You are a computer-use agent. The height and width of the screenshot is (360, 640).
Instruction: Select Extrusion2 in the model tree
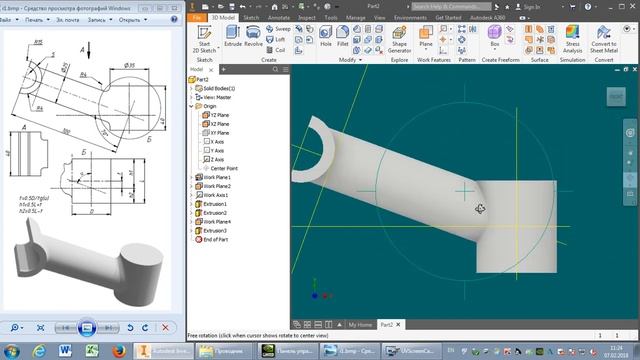[x=211, y=213]
